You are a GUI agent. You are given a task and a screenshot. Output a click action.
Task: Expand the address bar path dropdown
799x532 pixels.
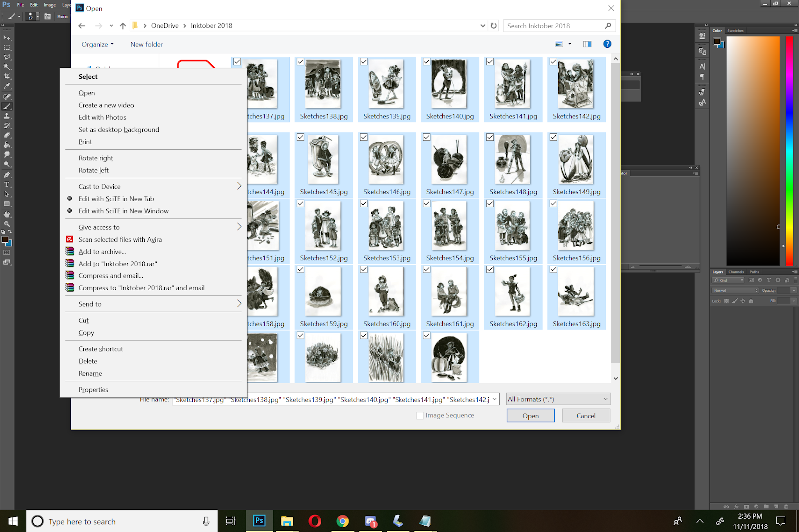(x=483, y=26)
